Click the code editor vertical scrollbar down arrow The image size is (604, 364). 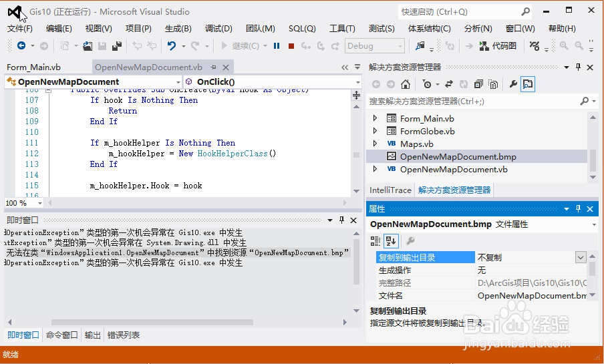(356, 191)
